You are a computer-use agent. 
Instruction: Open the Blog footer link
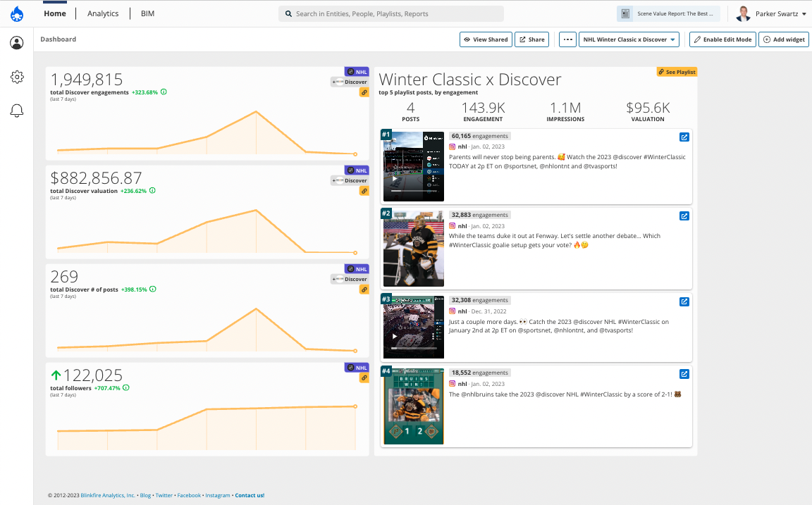point(145,495)
